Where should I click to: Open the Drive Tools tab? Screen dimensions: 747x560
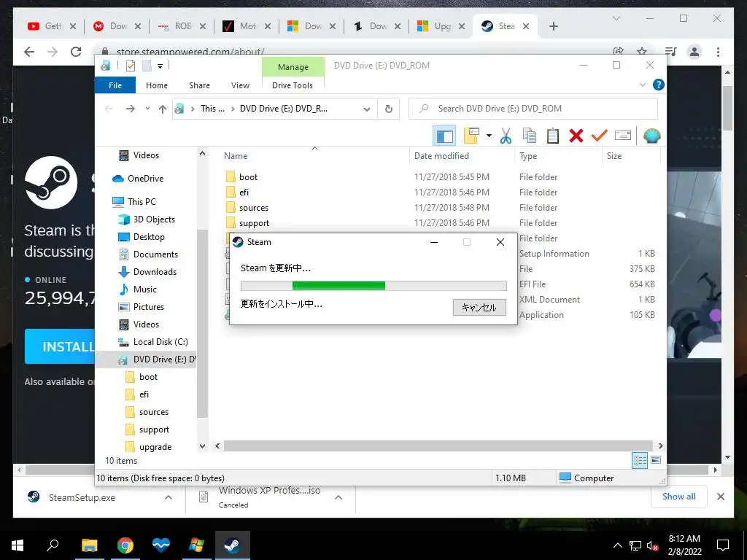coord(293,85)
